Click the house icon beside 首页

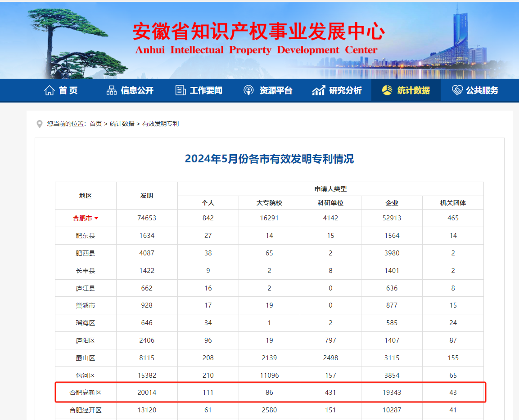[x=50, y=90]
